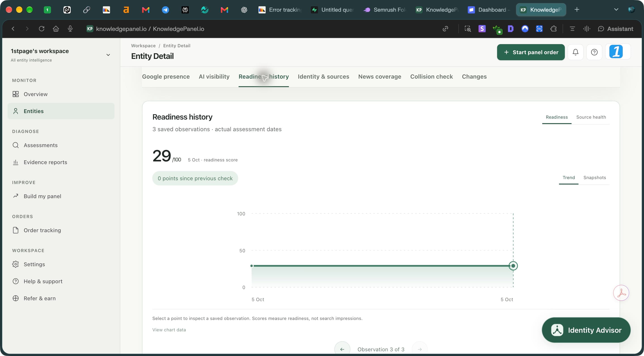The width and height of the screenshot is (644, 356).
Task: Switch to Changes tab
Action: click(474, 77)
